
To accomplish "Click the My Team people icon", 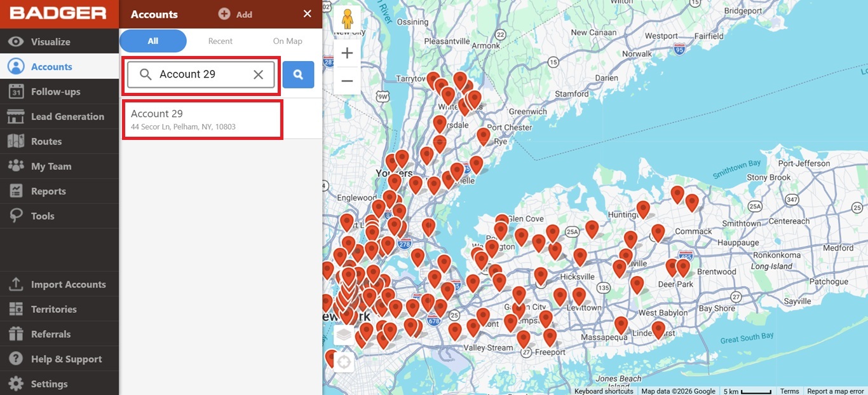I will click(x=16, y=166).
